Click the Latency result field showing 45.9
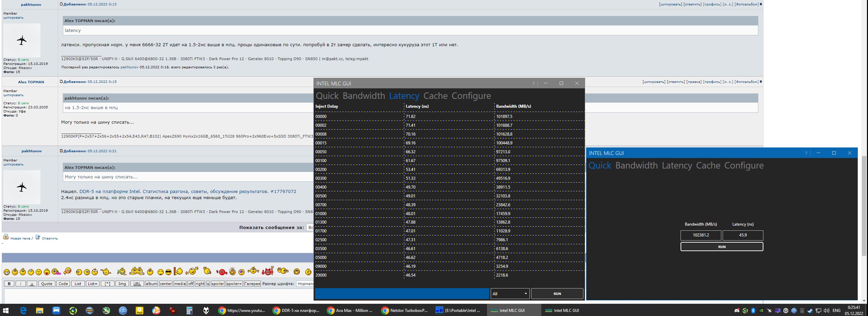Image resolution: width=868 pixels, height=316 pixels. click(743, 235)
